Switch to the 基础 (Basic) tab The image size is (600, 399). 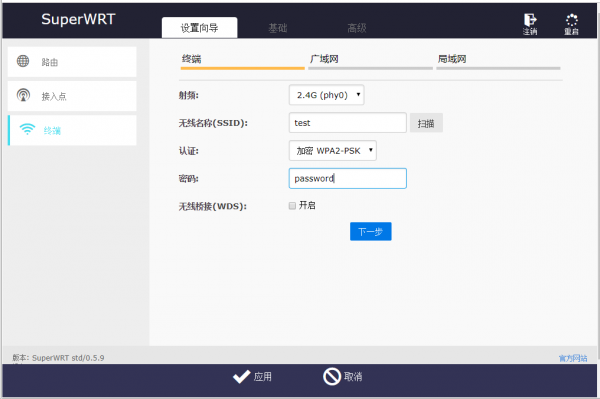pos(277,28)
